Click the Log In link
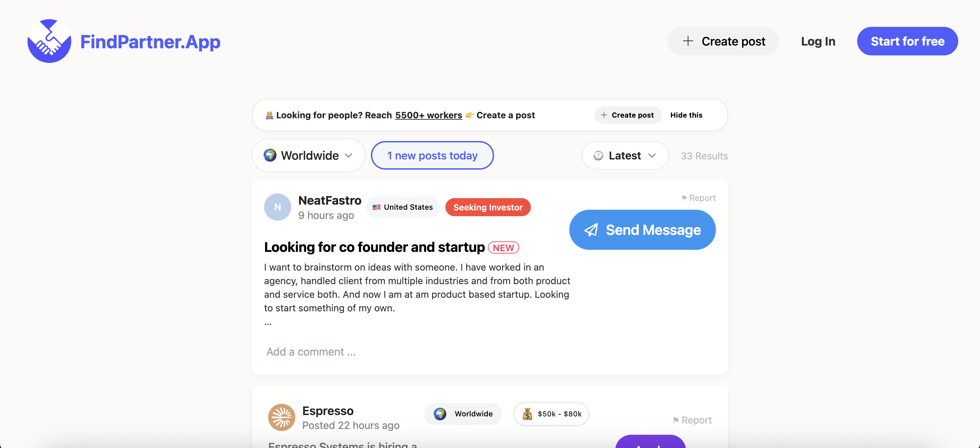The height and width of the screenshot is (448, 980). click(818, 41)
